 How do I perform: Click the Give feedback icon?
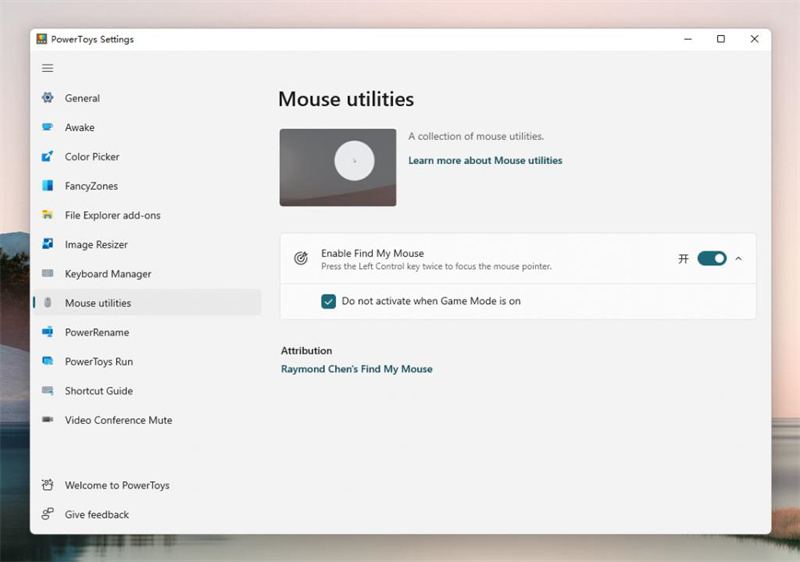[x=47, y=514]
